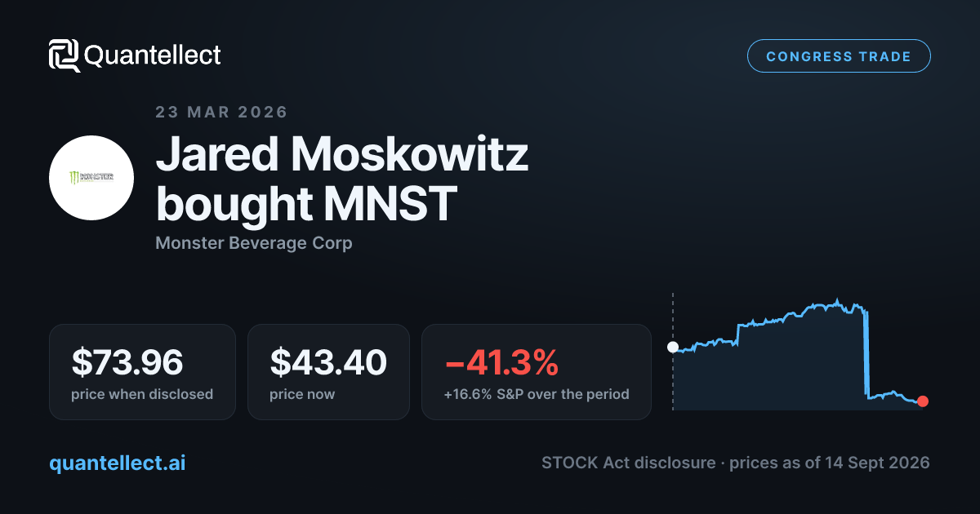980x514 pixels.
Task: Click the price now label
Action: pos(302,394)
